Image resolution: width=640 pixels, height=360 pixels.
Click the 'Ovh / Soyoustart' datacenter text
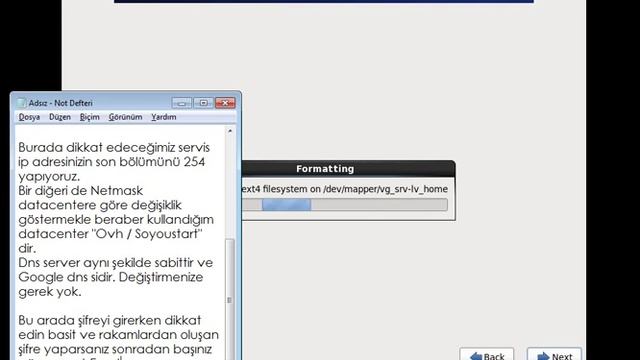147,234
